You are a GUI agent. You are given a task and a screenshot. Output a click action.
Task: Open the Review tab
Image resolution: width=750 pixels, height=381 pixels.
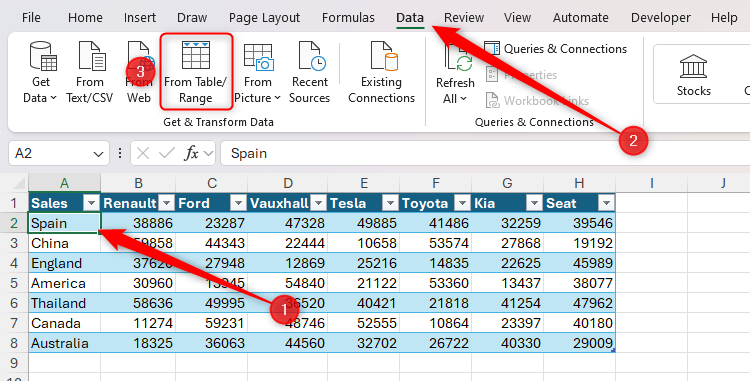point(464,18)
